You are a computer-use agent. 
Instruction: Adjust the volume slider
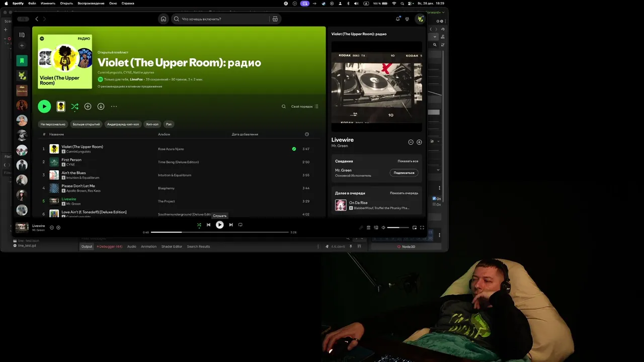[398, 228]
